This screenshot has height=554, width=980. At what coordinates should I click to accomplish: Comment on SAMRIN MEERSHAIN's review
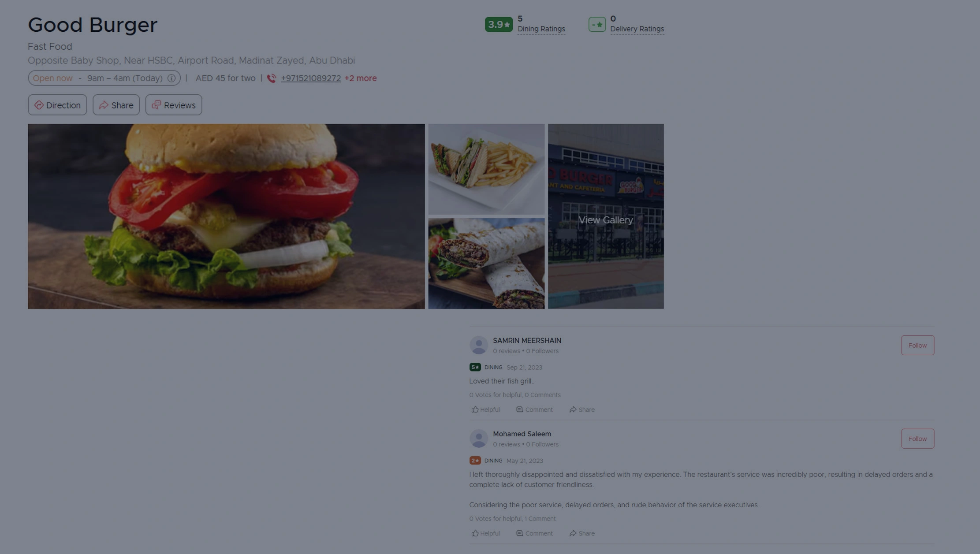[534, 409]
